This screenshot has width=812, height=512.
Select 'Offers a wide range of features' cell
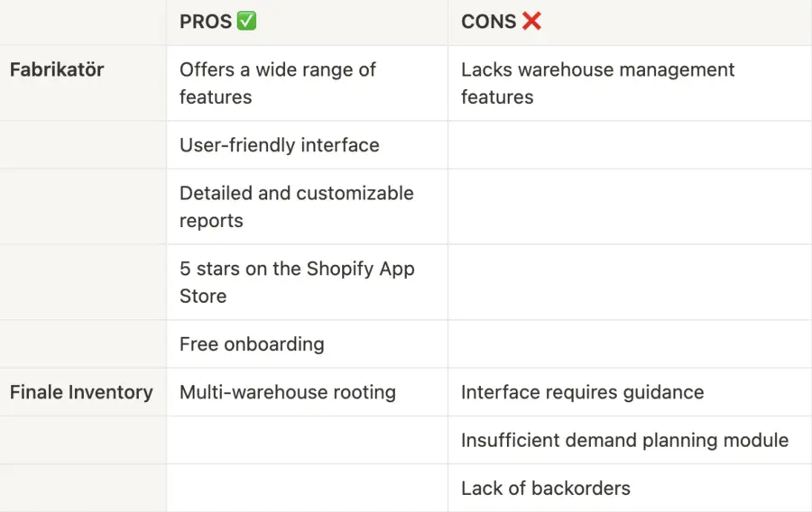click(307, 83)
